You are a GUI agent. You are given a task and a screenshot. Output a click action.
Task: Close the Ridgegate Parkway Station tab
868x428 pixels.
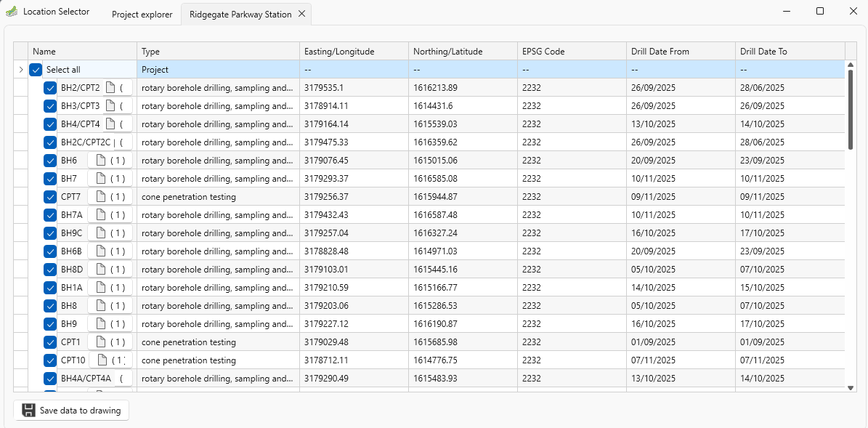pyautogui.click(x=301, y=15)
